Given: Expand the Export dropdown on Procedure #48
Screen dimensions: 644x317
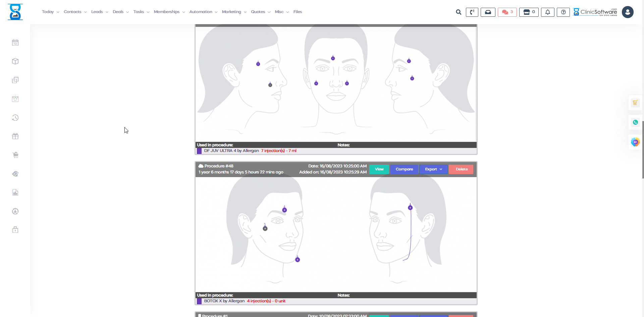Looking at the screenshot, I should 433,169.
